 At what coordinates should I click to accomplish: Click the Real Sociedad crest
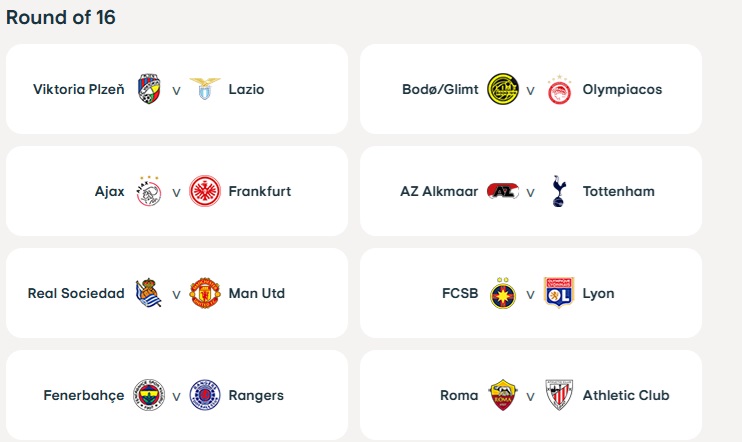tap(149, 293)
